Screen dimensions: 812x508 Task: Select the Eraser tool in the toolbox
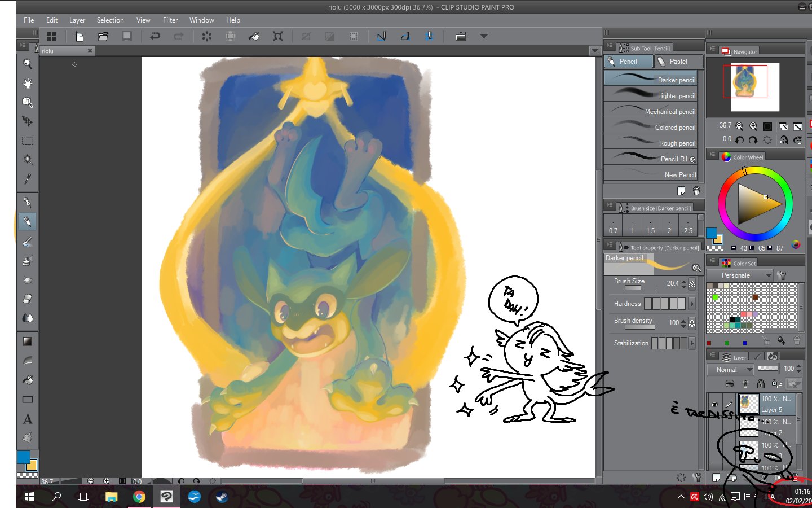tap(27, 299)
